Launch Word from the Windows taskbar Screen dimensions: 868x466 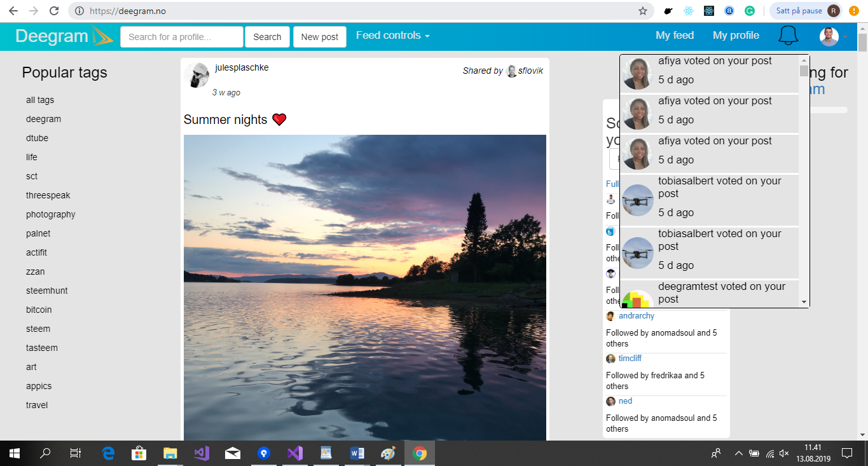[357, 453]
